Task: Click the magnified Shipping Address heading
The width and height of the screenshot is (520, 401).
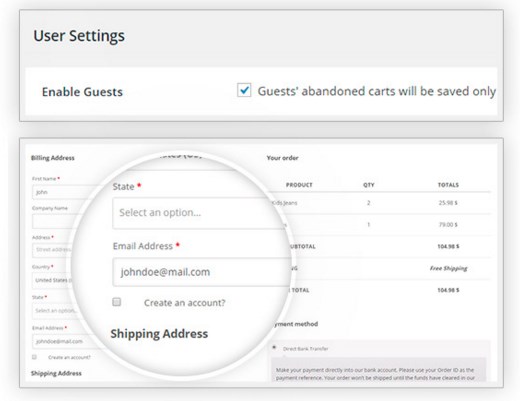Action: point(159,334)
